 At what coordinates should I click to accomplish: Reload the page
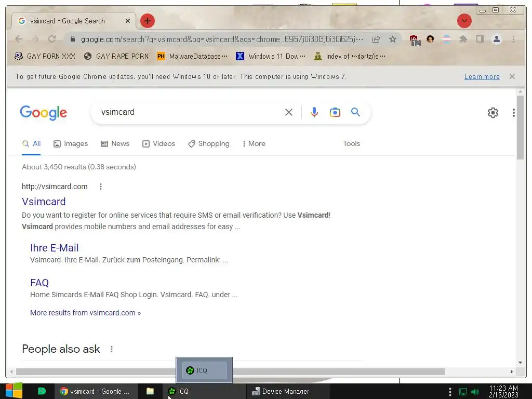click(51, 39)
